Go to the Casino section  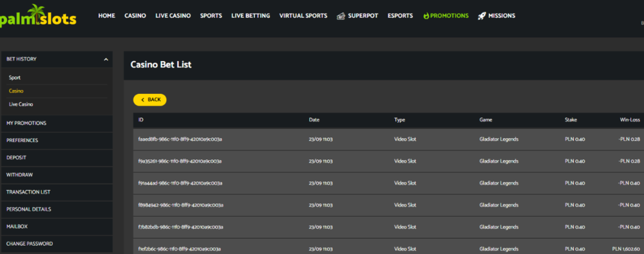(x=135, y=16)
